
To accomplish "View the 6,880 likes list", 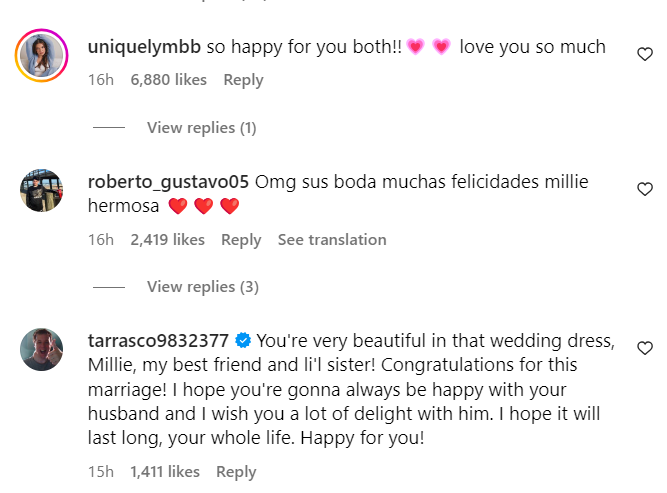I will pyautogui.click(x=168, y=80).
